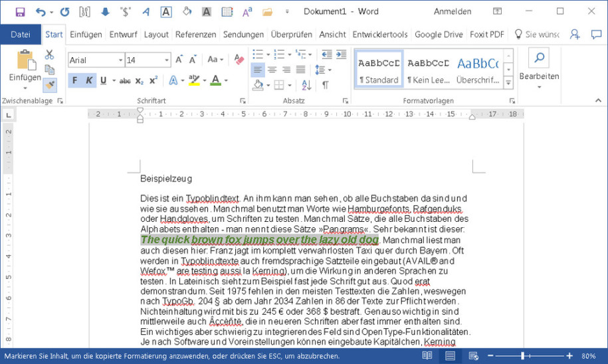Open the font size 14 dropdown

click(x=167, y=60)
